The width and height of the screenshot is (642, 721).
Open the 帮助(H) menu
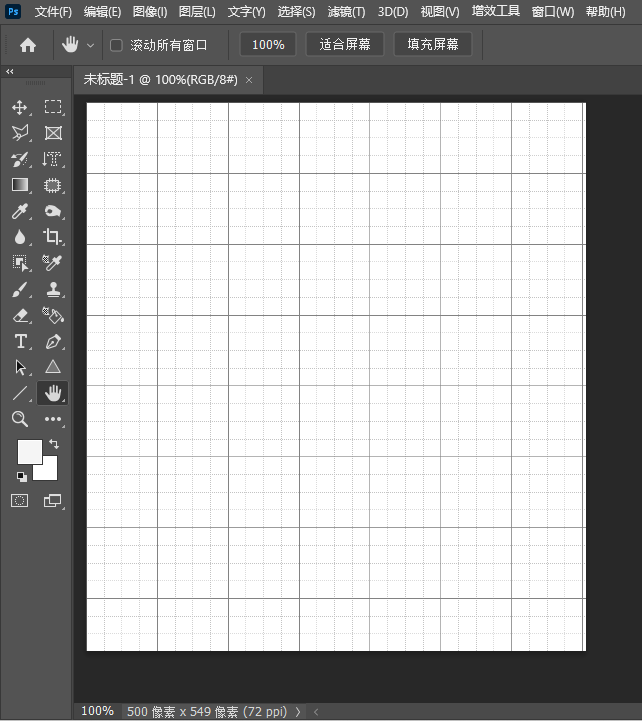click(x=606, y=11)
